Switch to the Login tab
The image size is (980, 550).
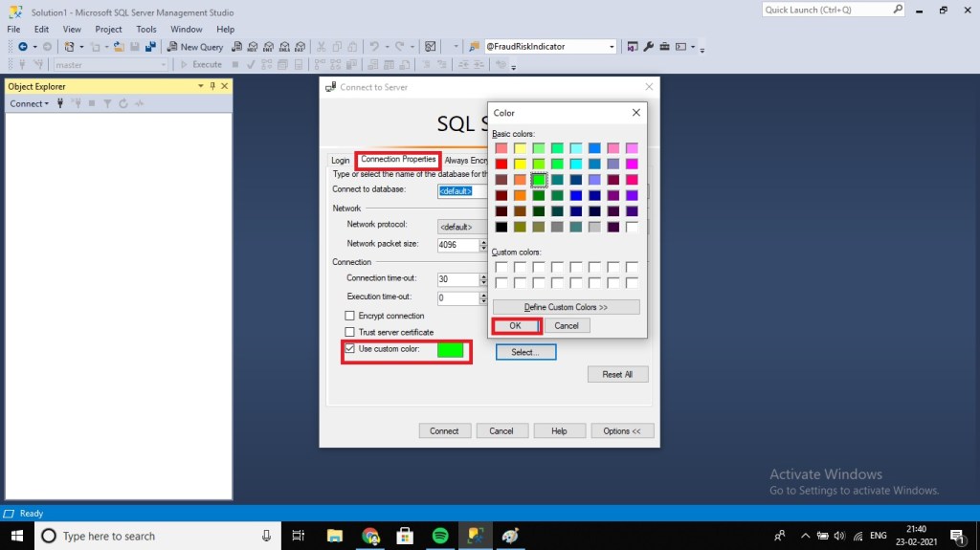(340, 161)
